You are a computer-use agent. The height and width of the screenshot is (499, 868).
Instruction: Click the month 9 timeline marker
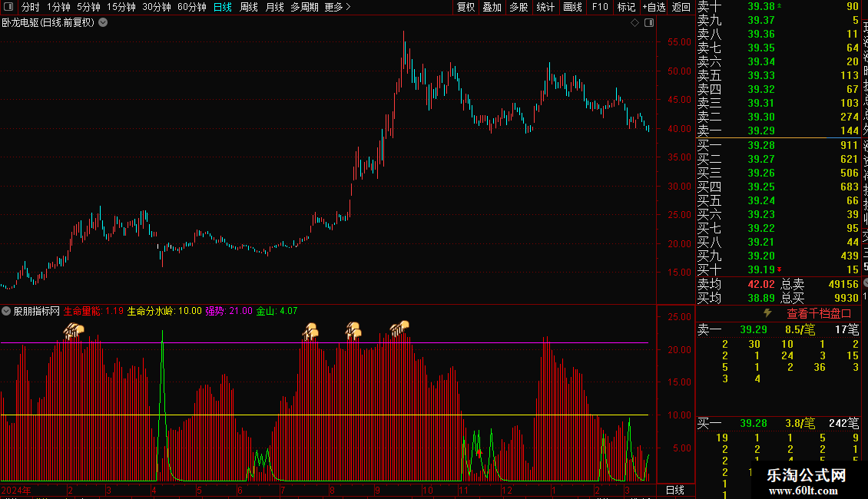[377, 490]
